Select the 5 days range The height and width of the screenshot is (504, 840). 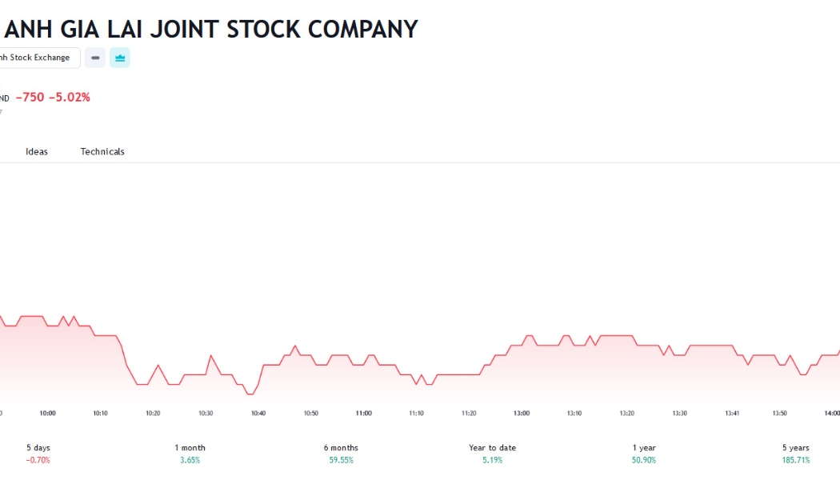click(x=38, y=454)
